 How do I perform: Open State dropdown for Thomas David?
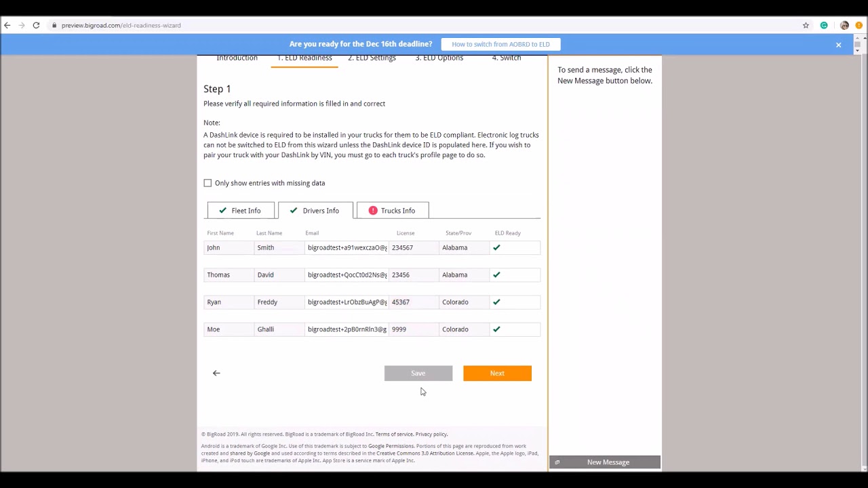click(x=465, y=274)
